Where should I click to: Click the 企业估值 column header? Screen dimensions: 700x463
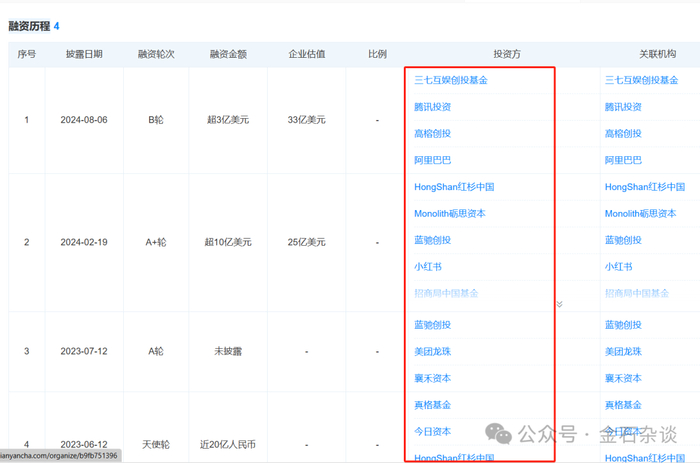pyautogui.click(x=307, y=54)
